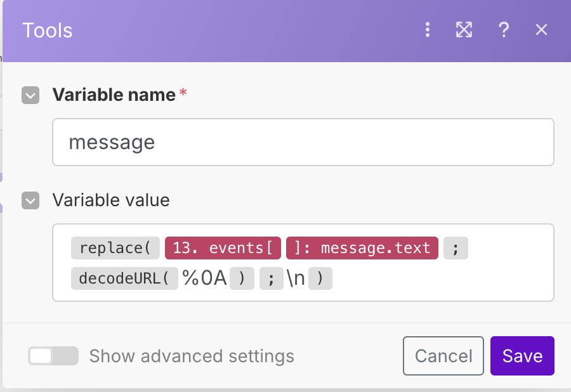Save the variable settings
This screenshot has height=392, width=571.
(x=522, y=356)
